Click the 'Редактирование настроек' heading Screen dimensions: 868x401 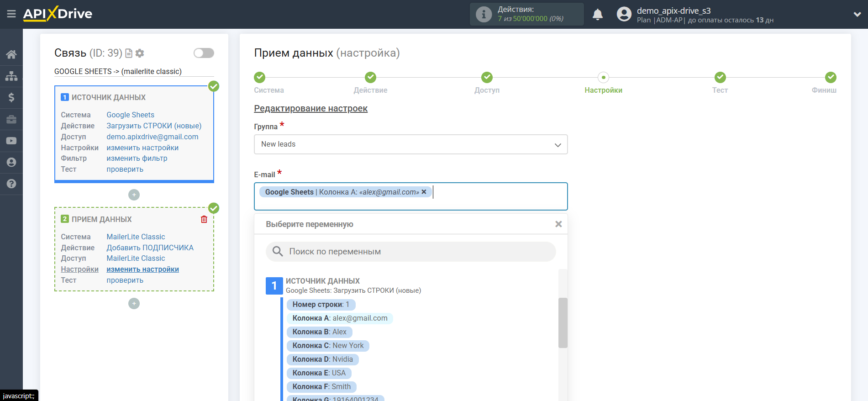pyautogui.click(x=310, y=109)
